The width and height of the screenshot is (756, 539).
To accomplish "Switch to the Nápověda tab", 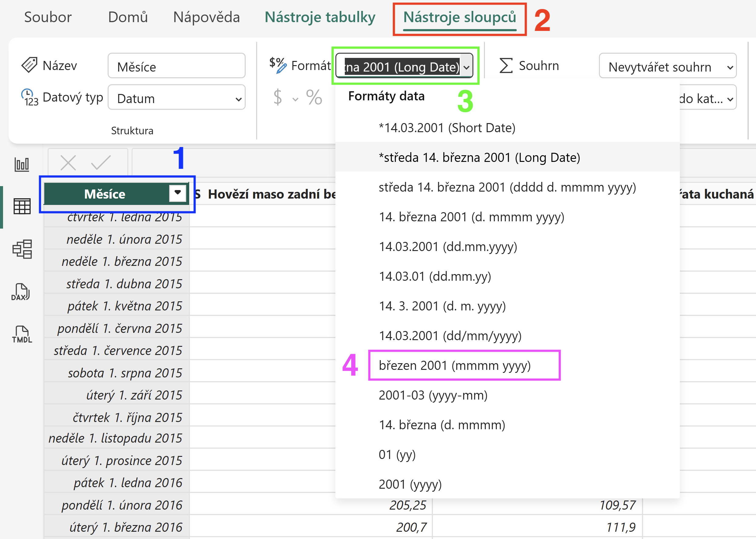I will point(207,17).
